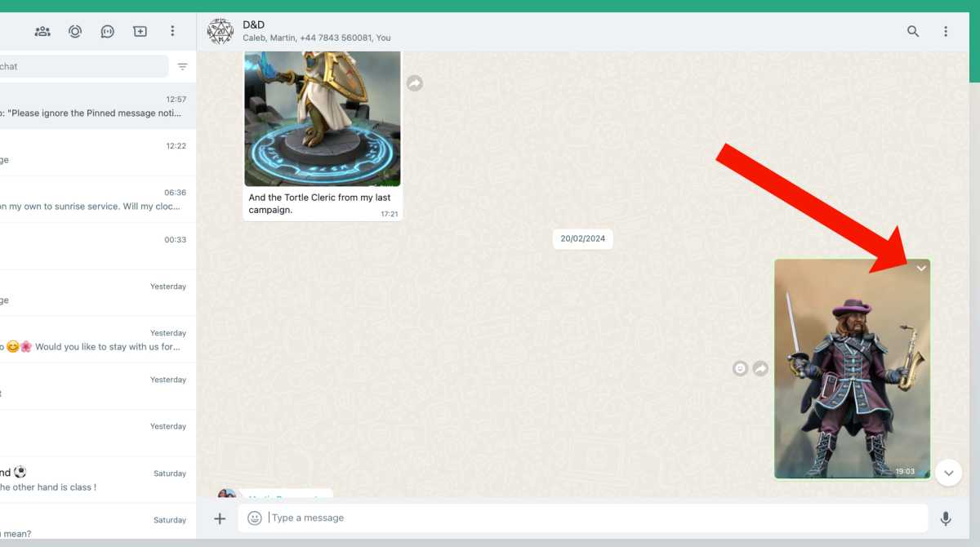The height and width of the screenshot is (547, 980).
Task: Open the chat received at 12:57
Action: click(x=98, y=106)
